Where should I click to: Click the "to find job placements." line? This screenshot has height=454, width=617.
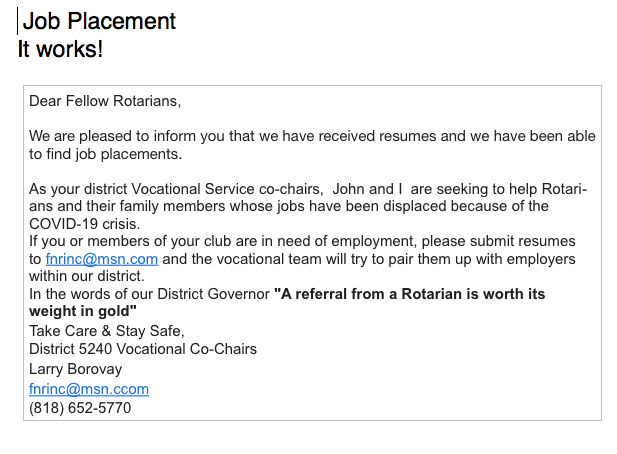click(106, 154)
